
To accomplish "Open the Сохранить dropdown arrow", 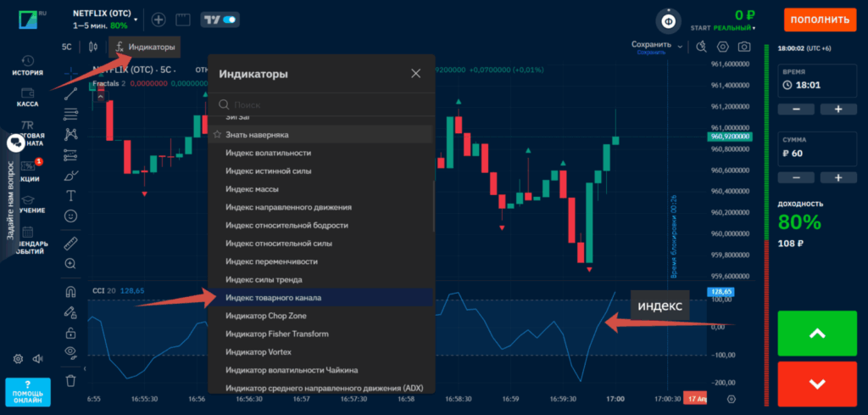I will click(679, 45).
